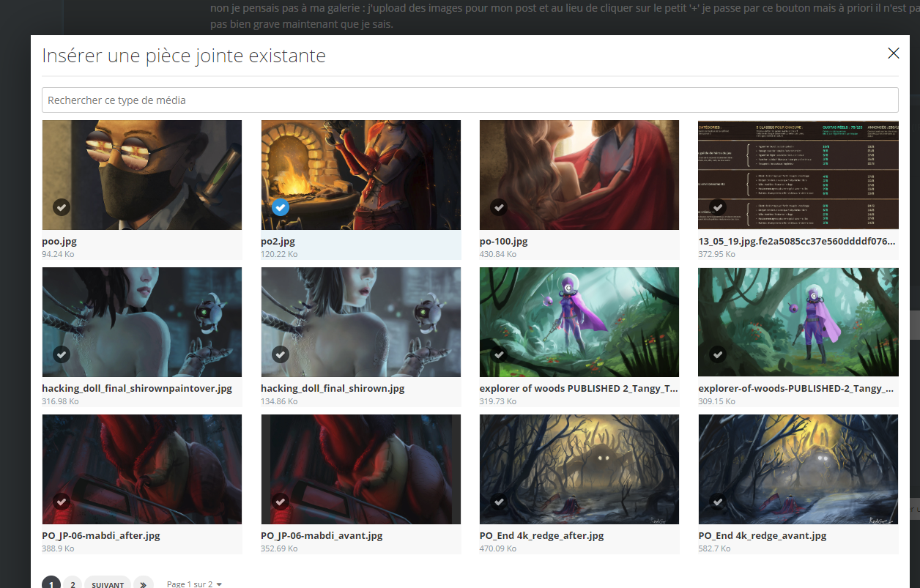Click the 'Rechercher ce type de média' search field
920x588 pixels.
click(x=470, y=100)
